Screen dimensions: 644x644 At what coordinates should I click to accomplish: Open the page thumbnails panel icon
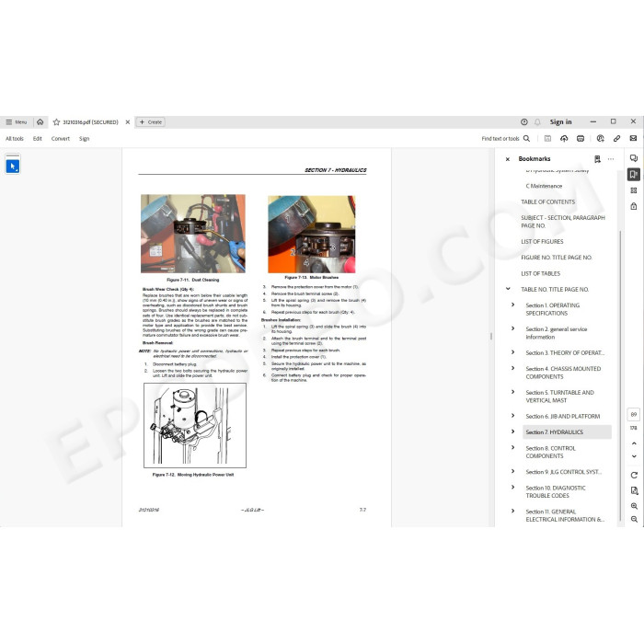634,190
